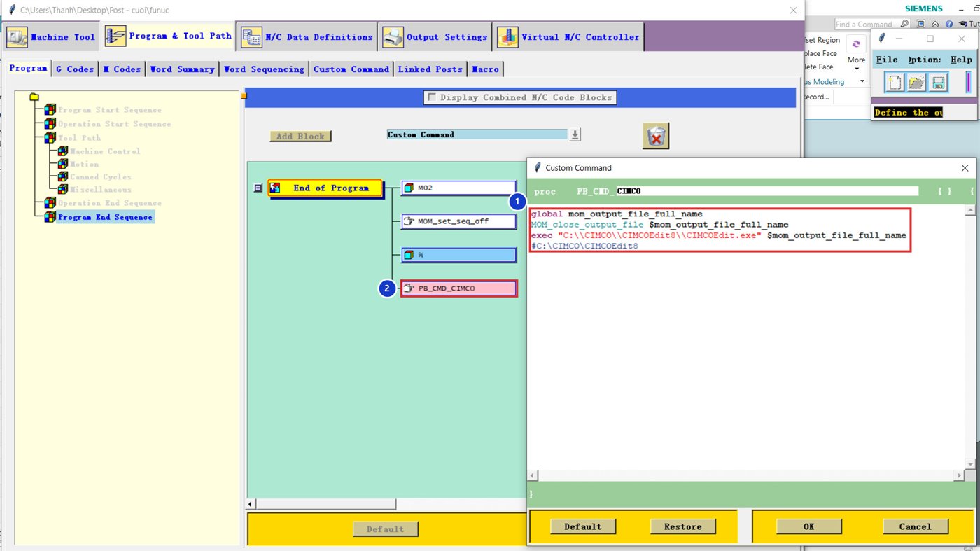
Task: Click the PB_CMD_ procedure name input field
Action: click(767, 191)
